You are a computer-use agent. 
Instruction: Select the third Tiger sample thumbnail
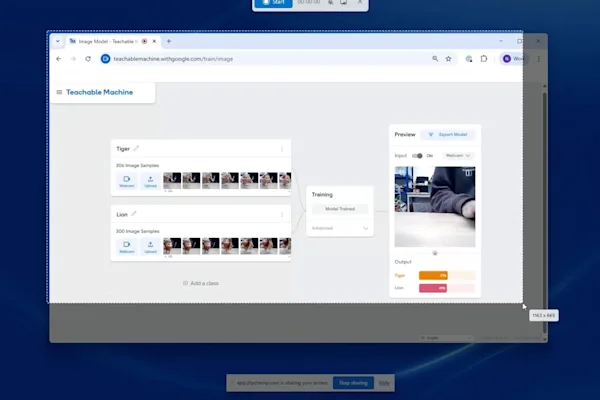[211, 181]
